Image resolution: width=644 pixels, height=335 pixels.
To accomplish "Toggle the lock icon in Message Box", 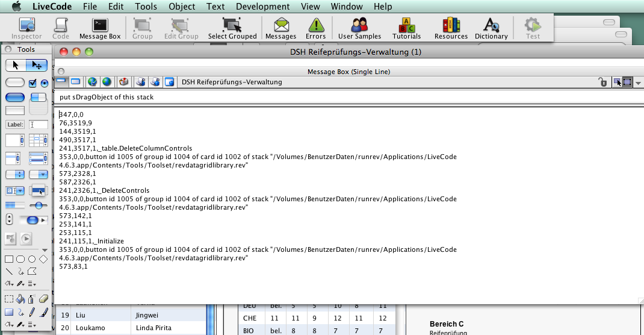I will 602,82.
